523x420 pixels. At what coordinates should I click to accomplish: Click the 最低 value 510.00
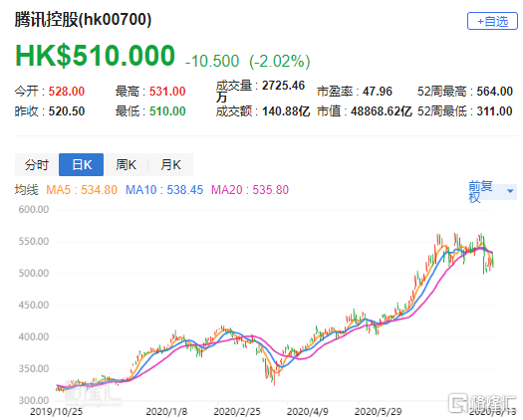(167, 111)
